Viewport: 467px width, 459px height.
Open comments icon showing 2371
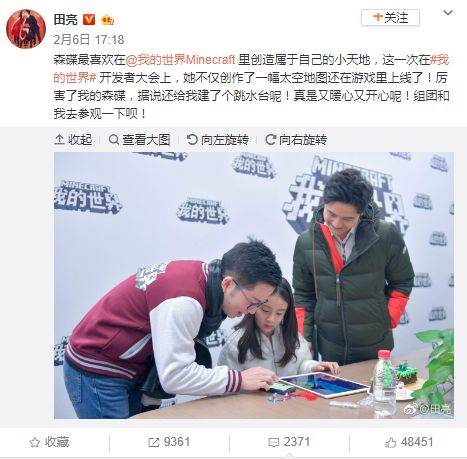pyautogui.click(x=273, y=443)
